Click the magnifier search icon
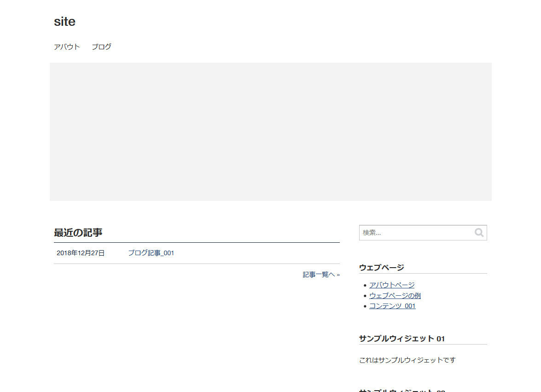The image size is (541, 392). point(479,233)
